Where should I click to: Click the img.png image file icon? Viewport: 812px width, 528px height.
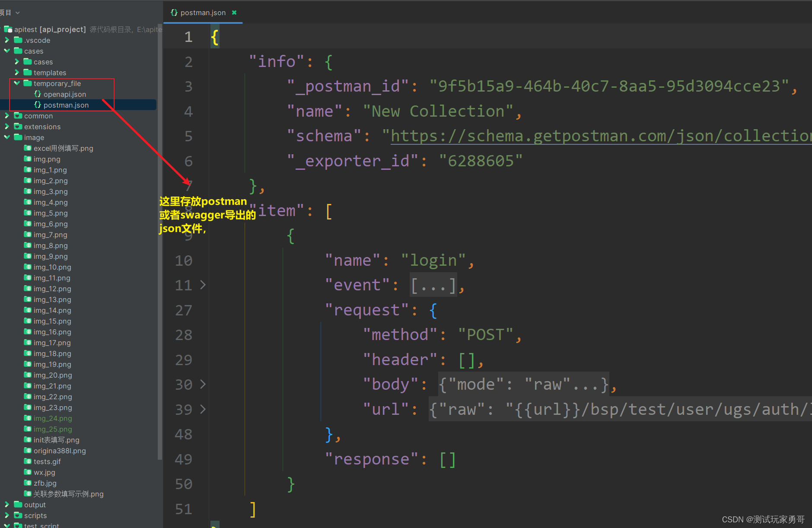click(28, 159)
